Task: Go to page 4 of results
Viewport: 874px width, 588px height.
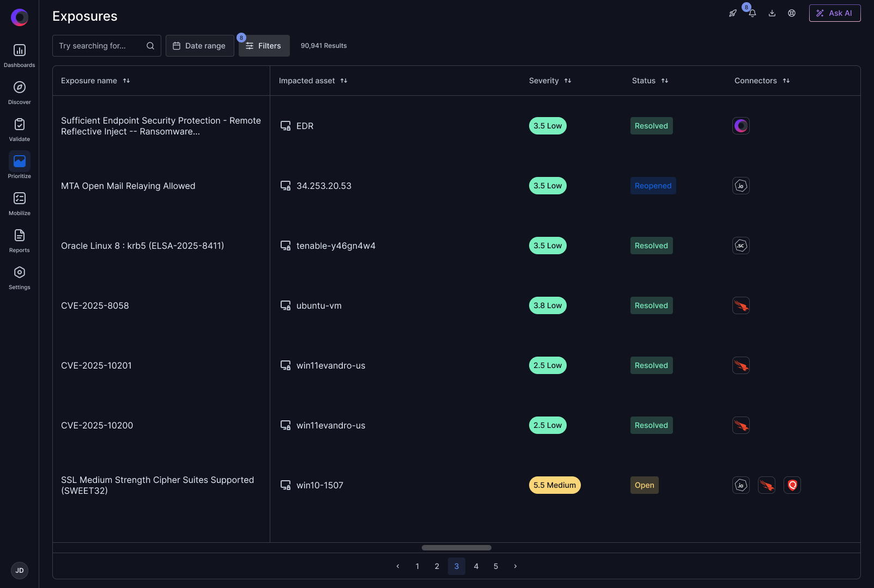Action: (476, 566)
